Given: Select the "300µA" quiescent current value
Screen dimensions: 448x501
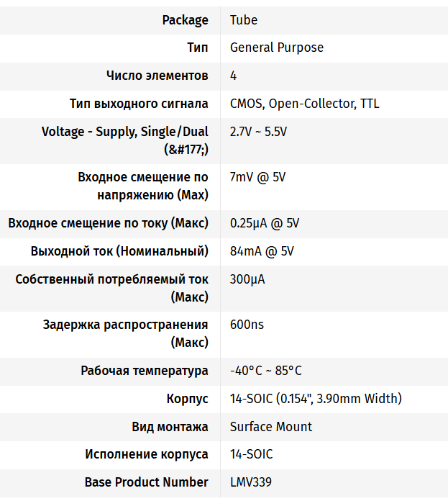Looking at the screenshot, I should pos(247,279).
